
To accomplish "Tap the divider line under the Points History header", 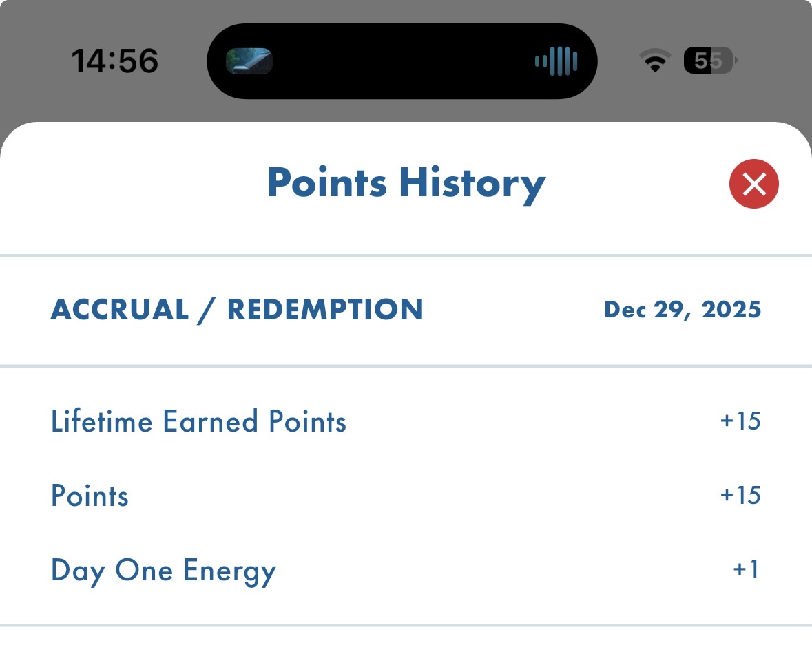I will tap(406, 256).
